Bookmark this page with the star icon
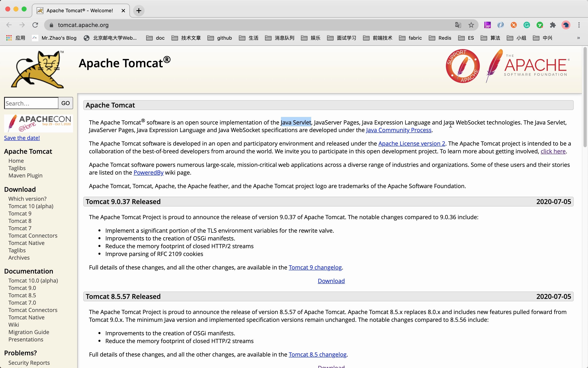 click(x=471, y=25)
